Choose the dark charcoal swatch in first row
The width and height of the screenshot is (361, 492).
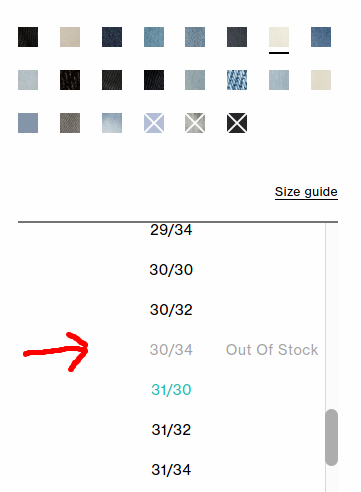pyautogui.click(x=237, y=37)
